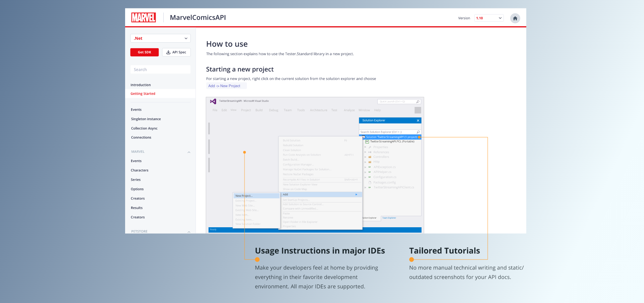Click Rebuild Solution context menu entry
This screenshot has width=644, height=303.
click(293, 145)
